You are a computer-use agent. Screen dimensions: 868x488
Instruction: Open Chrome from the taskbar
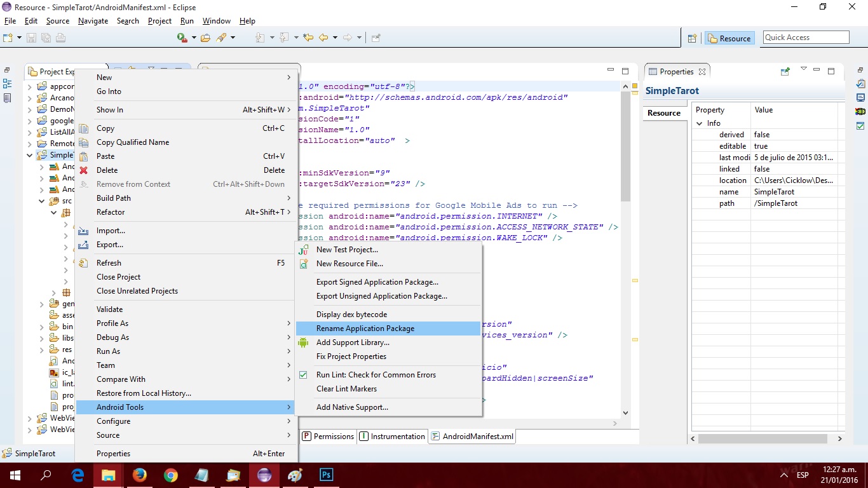171,475
